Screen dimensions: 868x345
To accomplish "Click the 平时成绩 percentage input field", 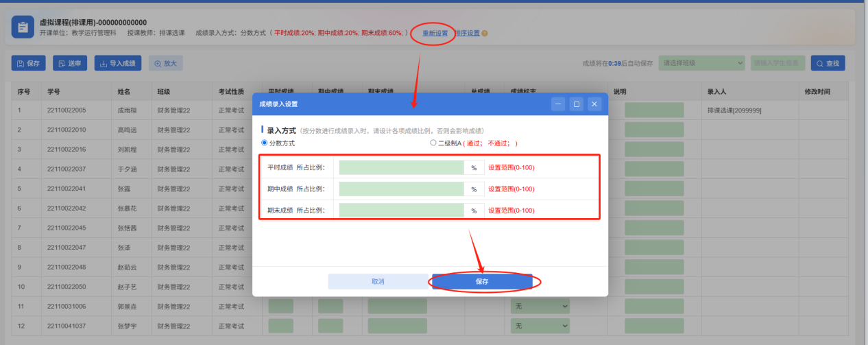I will click(401, 167).
